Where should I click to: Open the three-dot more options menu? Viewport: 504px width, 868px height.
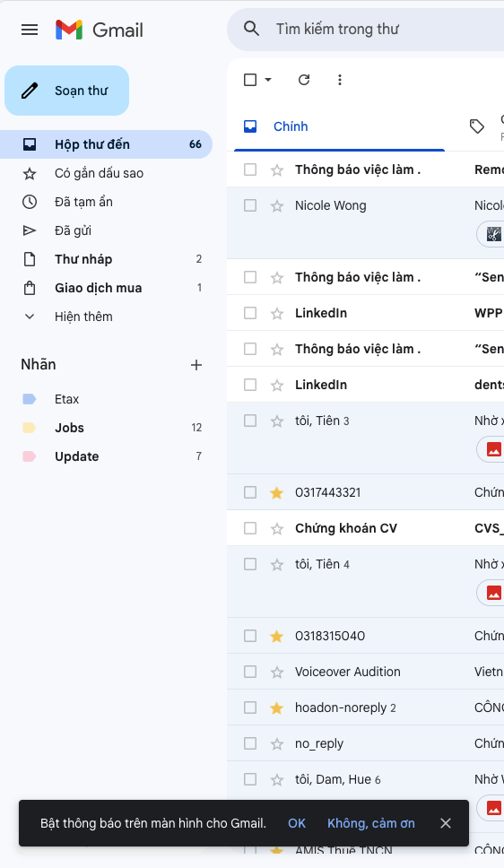tap(340, 80)
